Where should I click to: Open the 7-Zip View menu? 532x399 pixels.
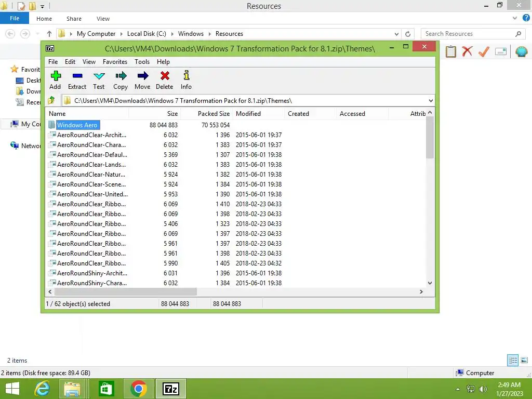click(x=89, y=62)
